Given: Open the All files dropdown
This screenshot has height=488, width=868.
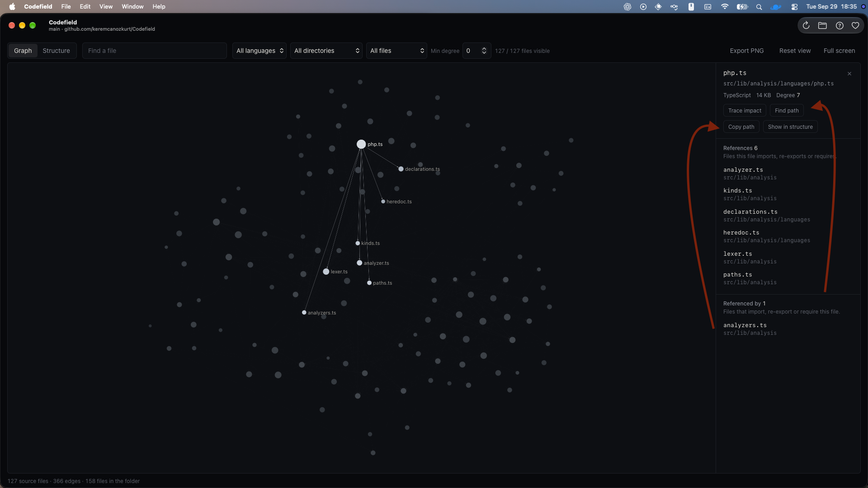Looking at the screenshot, I should (396, 51).
